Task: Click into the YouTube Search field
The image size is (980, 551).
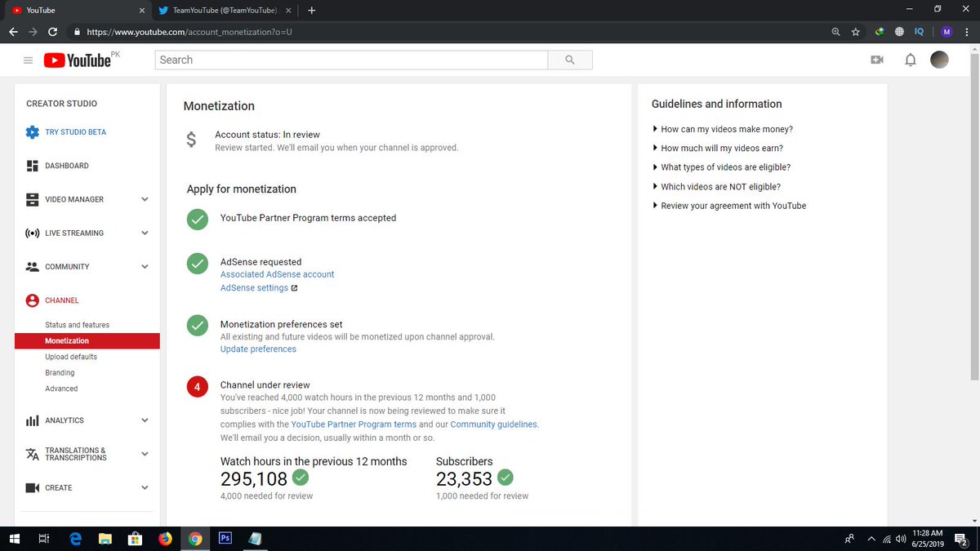Action: click(x=351, y=60)
